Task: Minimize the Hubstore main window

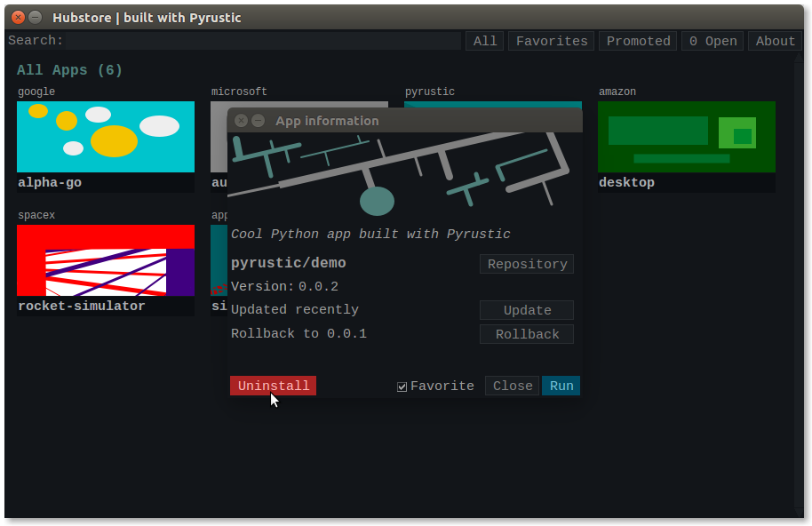Action: pyautogui.click(x=36, y=18)
